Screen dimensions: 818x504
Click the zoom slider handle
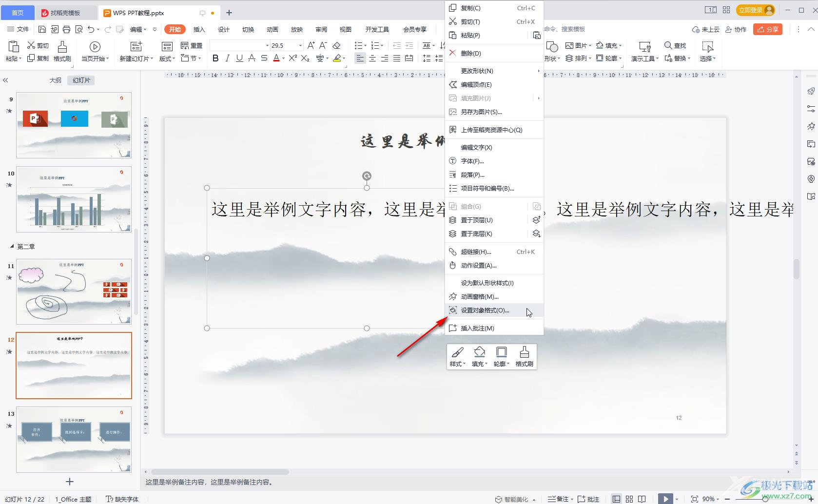tap(765, 499)
